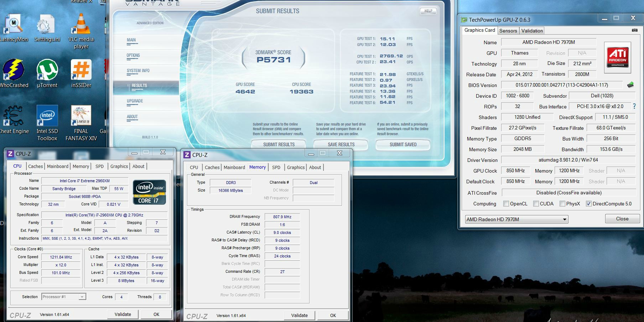Click the DRAM Frequency 807.9 MHz field
Viewport: 644px width, 322px height.
(x=282, y=216)
